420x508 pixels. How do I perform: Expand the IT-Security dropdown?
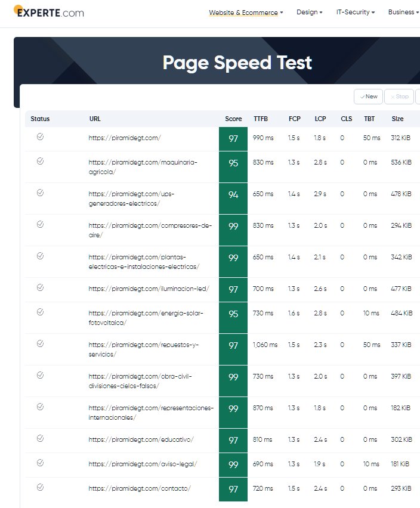pyautogui.click(x=356, y=13)
